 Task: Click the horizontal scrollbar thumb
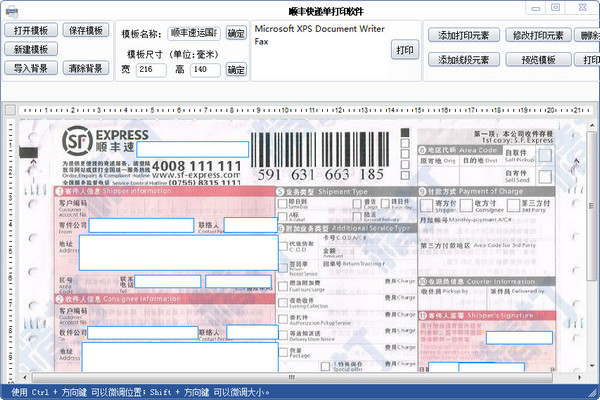coord(292,377)
